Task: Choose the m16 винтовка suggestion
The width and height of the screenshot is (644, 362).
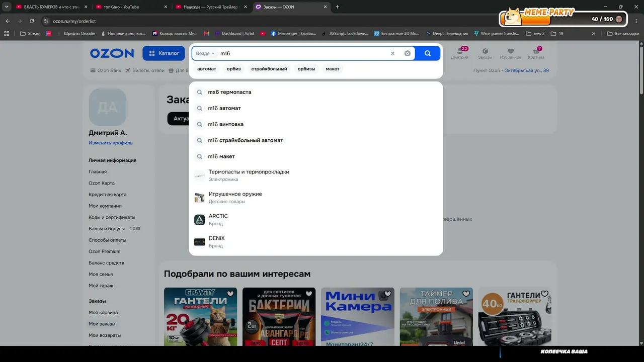Action: (x=316, y=124)
